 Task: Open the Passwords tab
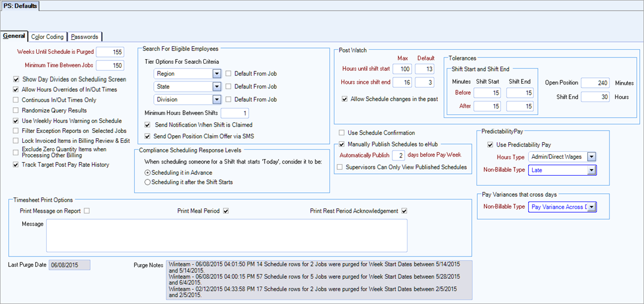pos(85,37)
